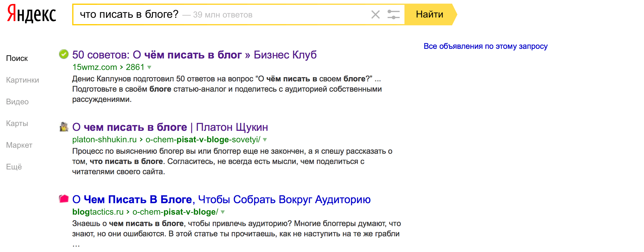Open the Карты section
Viewport: 644px width, 252px height.
pos(17,123)
